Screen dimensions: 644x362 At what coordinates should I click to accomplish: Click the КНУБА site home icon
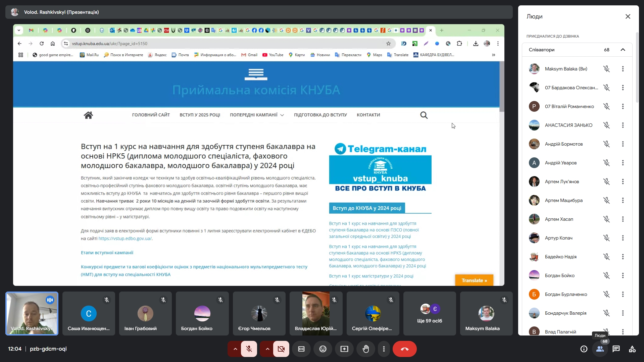(88, 115)
